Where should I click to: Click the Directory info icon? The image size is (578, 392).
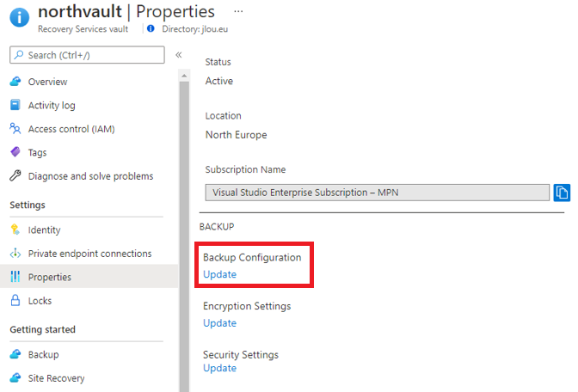(x=151, y=28)
